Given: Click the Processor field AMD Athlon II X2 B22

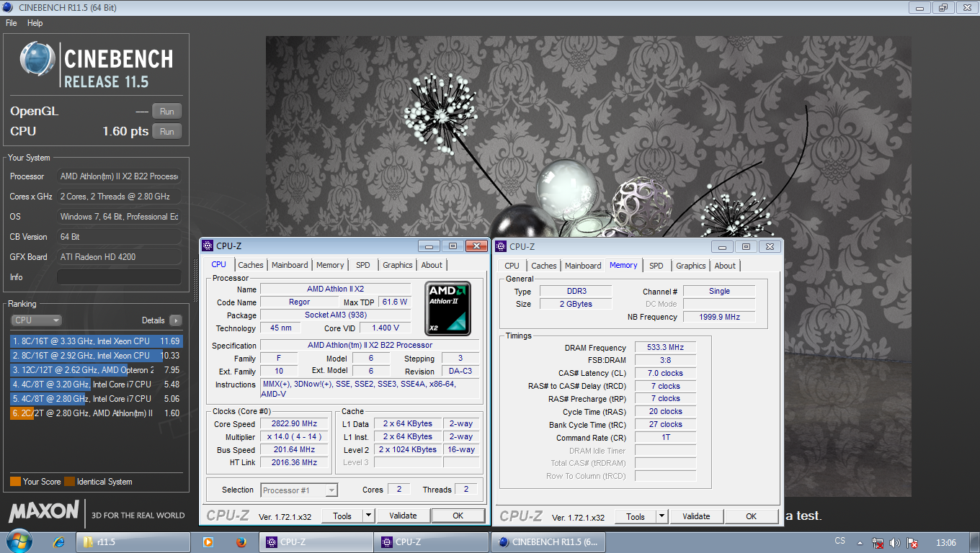Looking at the screenshot, I should point(120,176).
